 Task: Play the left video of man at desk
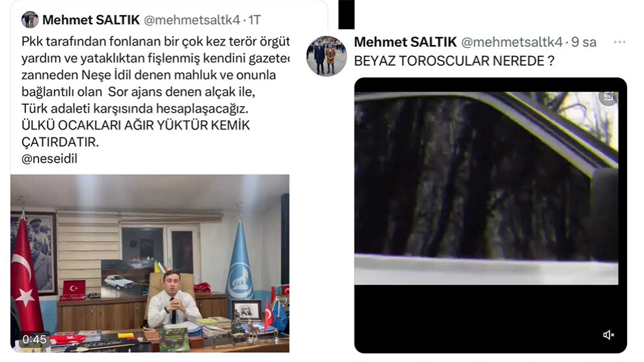tap(150, 264)
